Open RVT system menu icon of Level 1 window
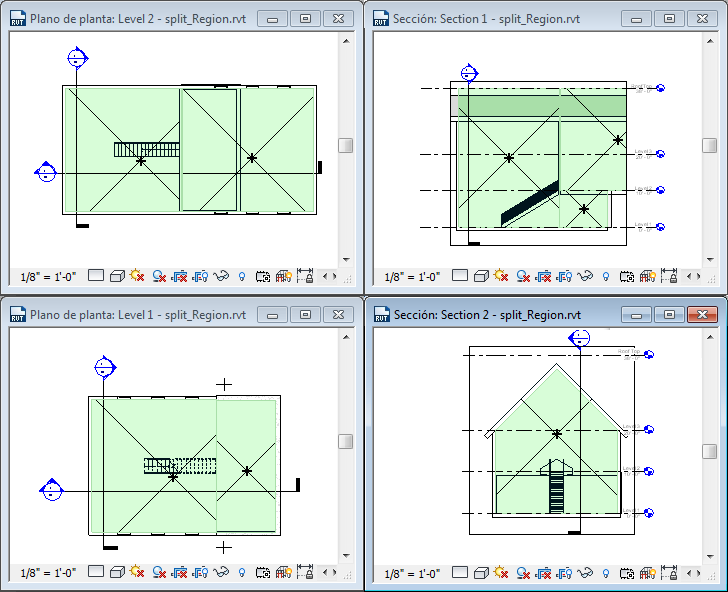The height and width of the screenshot is (592, 728). [x=18, y=314]
